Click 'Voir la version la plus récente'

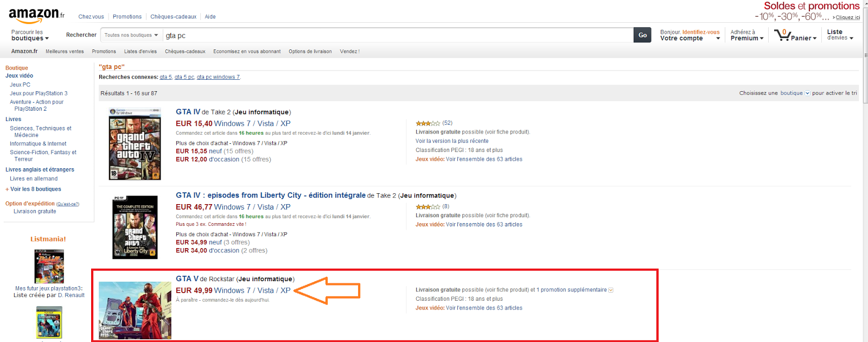click(452, 141)
